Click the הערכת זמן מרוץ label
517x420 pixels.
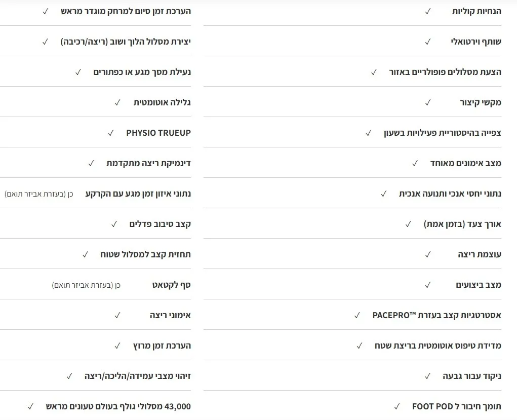click(x=161, y=346)
